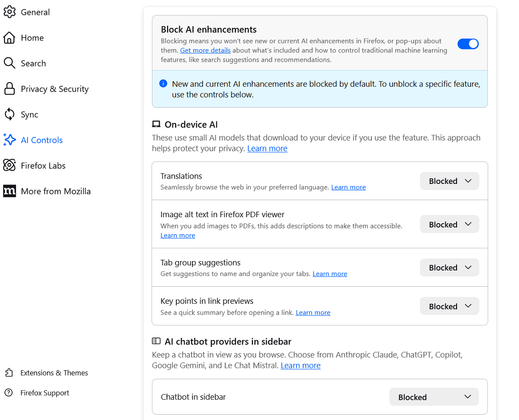
Task: Turn off the Block AI enhancements toggle
Action: [468, 44]
